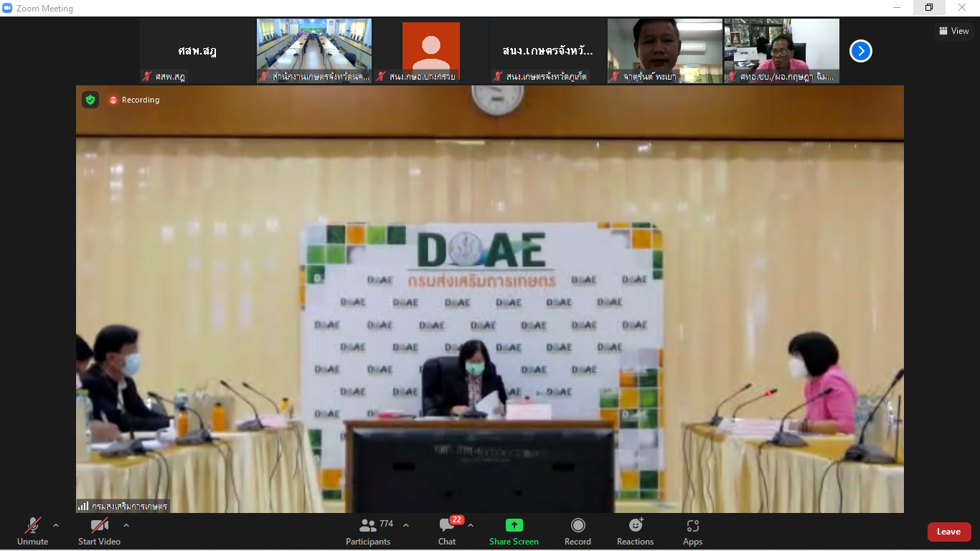Click the 'Start Video' label text
The height and width of the screenshot is (551, 980).
coord(99,542)
